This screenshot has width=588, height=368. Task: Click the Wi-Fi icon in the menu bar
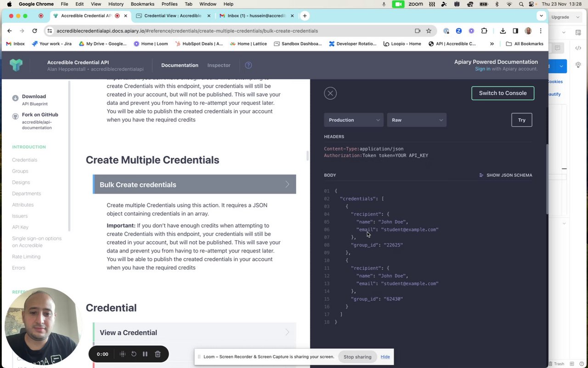tap(509, 4)
